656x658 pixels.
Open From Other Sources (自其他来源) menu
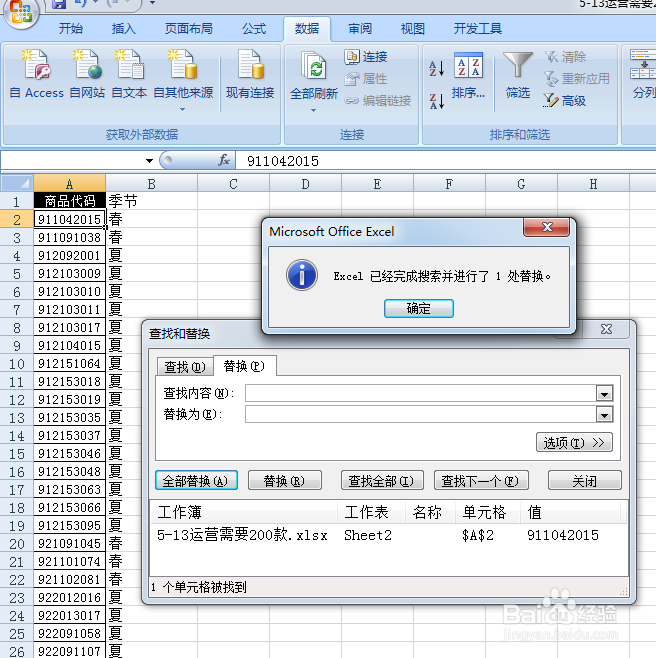click(x=183, y=80)
